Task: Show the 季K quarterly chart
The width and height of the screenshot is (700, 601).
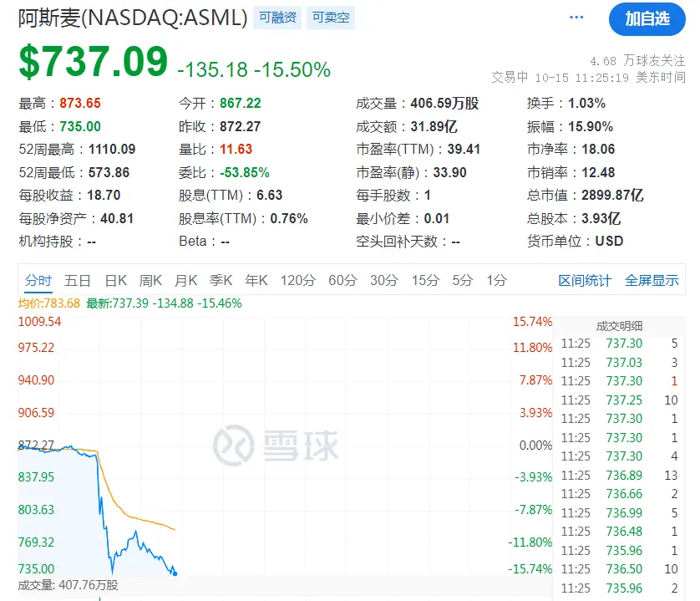Action: [221, 280]
